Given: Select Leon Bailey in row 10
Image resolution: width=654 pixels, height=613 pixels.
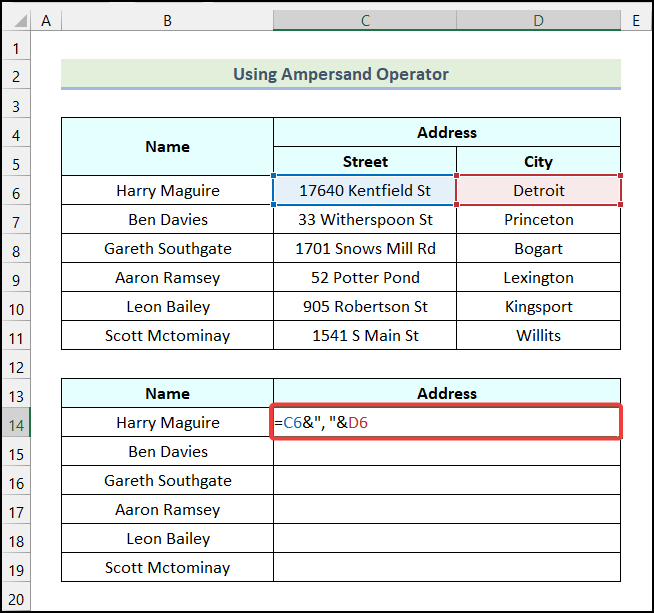Looking at the screenshot, I should click(x=167, y=306).
